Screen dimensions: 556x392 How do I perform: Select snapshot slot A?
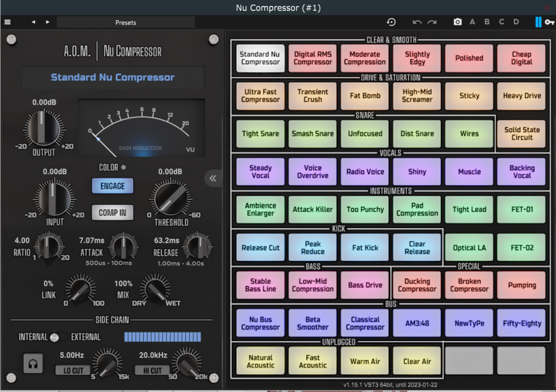472,22
